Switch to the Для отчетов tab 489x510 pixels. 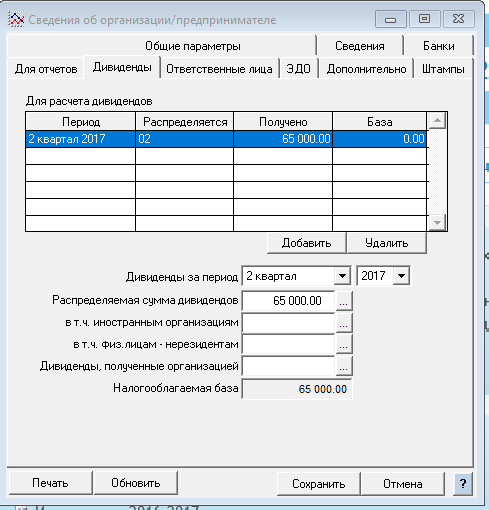tap(46, 69)
